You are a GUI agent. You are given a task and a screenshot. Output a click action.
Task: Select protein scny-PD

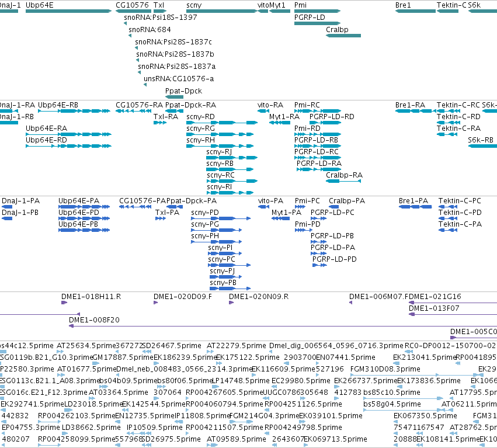[x=221, y=218]
